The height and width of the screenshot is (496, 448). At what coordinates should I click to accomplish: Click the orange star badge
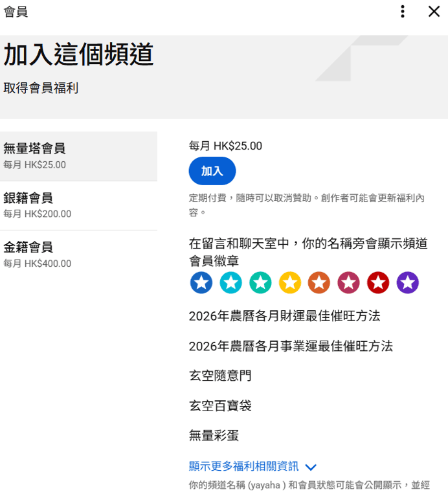click(x=319, y=282)
